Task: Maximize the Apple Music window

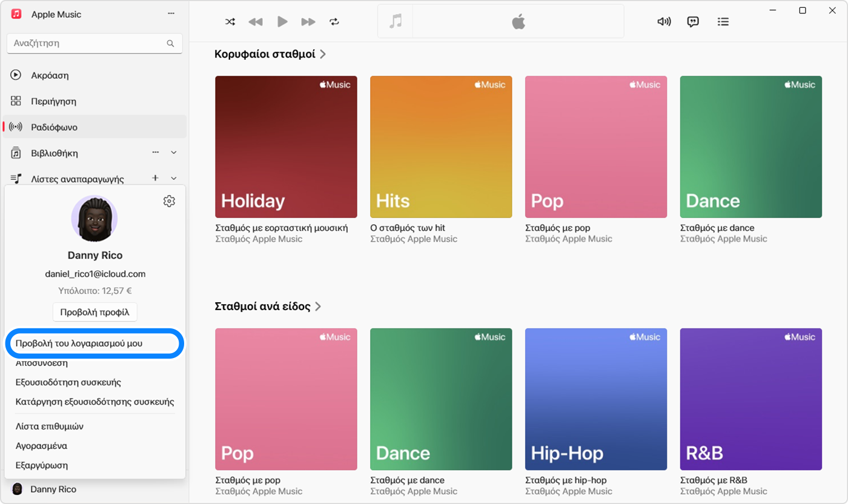Action: tap(803, 10)
